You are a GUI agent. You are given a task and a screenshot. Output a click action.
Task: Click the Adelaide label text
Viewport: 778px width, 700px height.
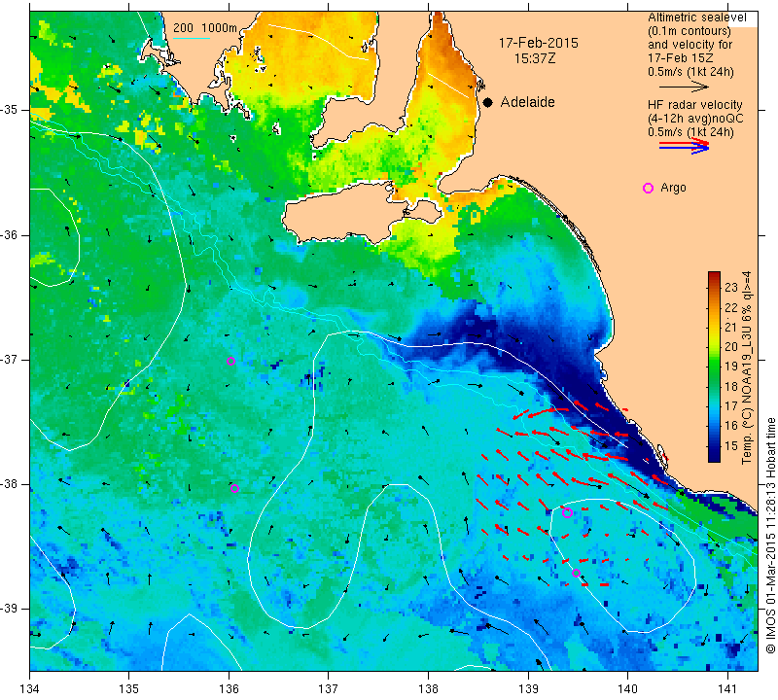click(x=527, y=102)
